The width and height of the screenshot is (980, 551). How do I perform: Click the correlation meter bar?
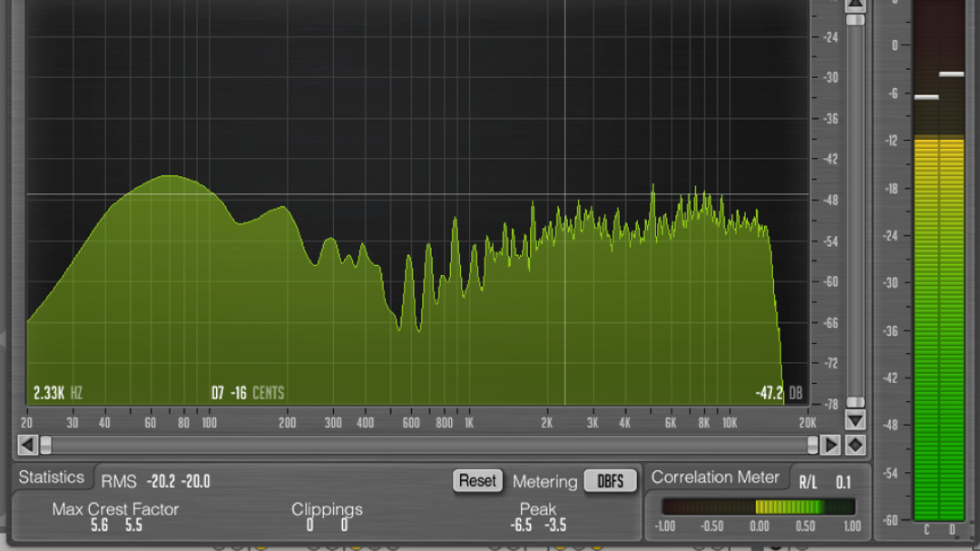758,507
